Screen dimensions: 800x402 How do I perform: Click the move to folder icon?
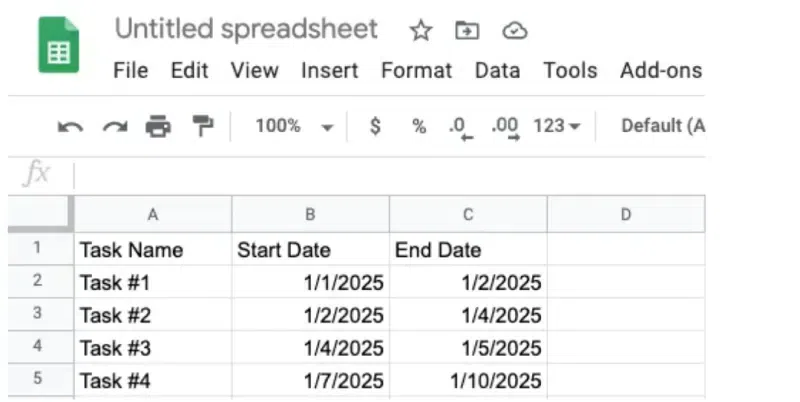(x=467, y=31)
